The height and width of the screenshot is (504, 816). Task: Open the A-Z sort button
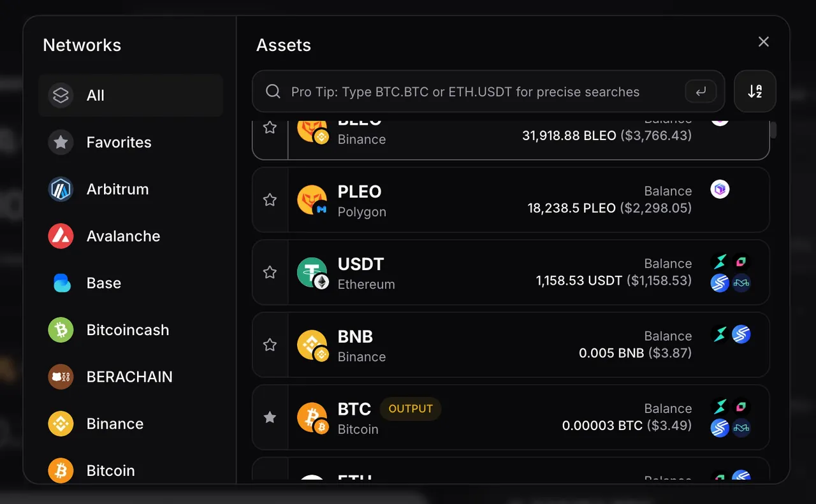[x=755, y=91]
